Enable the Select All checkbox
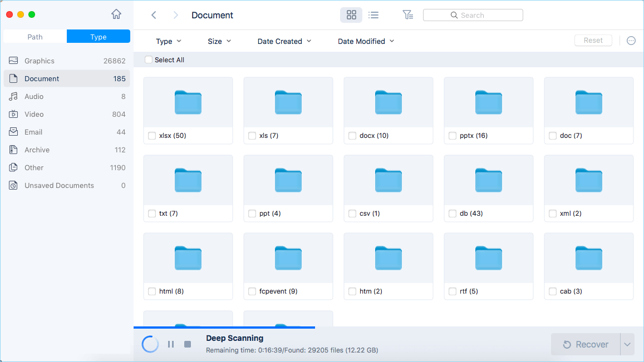The height and width of the screenshot is (362, 644). [x=148, y=59]
